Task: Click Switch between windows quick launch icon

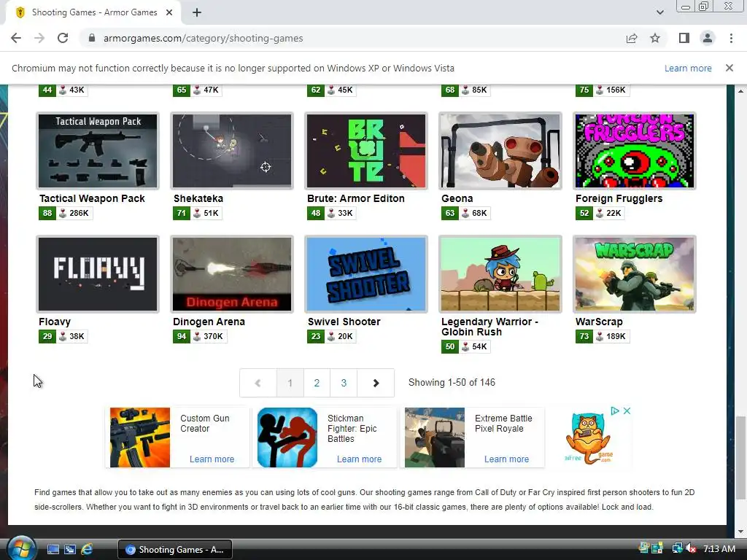Action: pos(70,550)
